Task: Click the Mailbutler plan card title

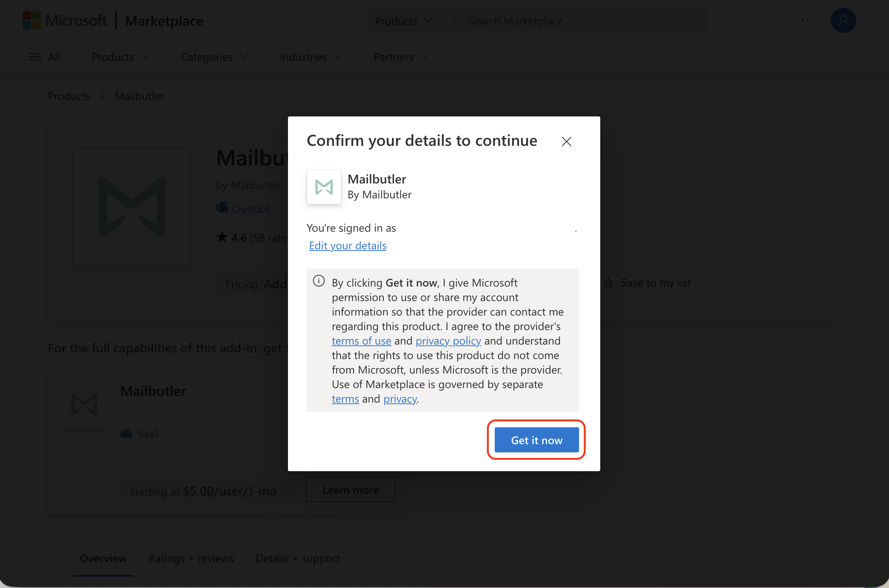Action: coord(153,391)
